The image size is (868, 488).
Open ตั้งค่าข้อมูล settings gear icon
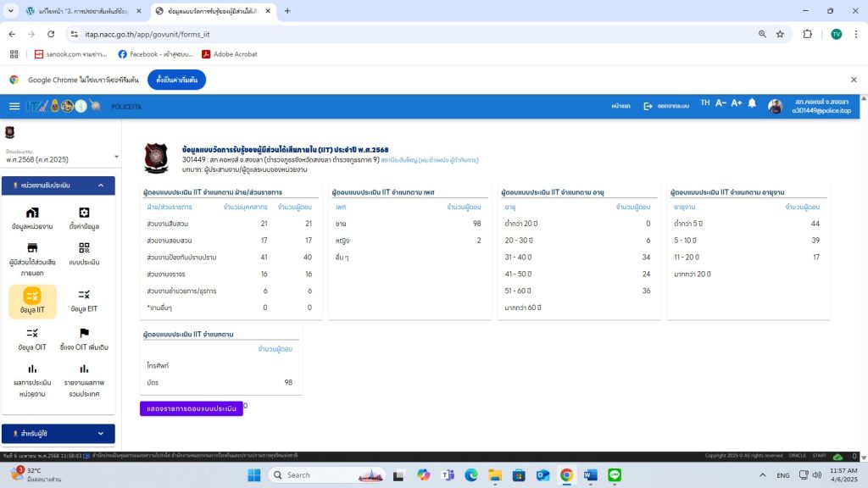tap(84, 213)
